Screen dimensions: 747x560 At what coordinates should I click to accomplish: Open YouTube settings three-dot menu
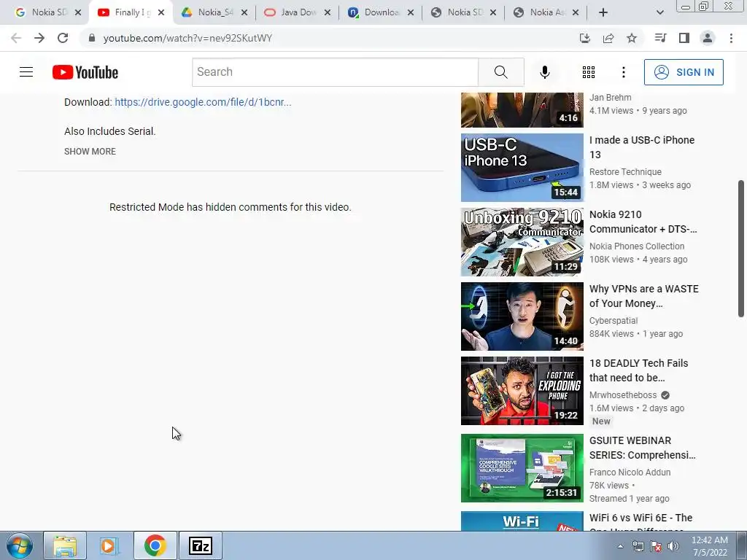[x=623, y=72]
